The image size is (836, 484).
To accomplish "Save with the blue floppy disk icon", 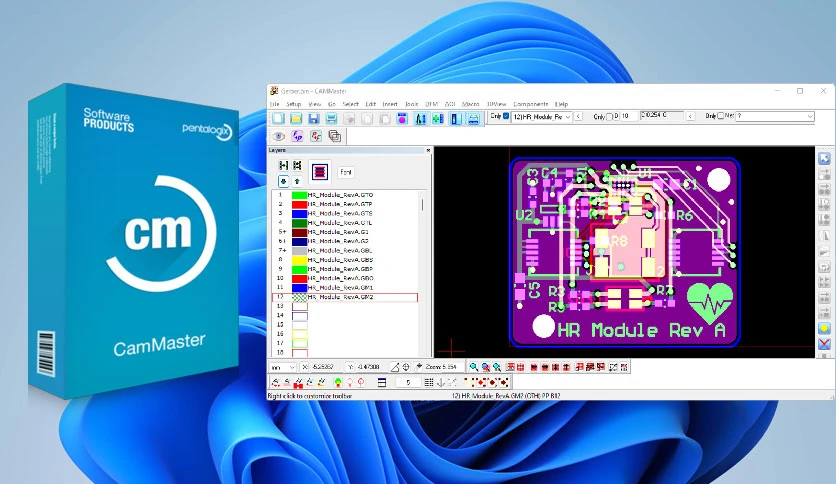I will [314, 118].
